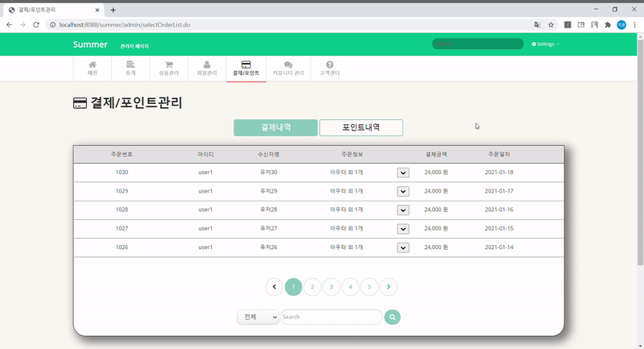The width and height of the screenshot is (644, 349).
Task: Go to previous page arrow
Action: 274,287
